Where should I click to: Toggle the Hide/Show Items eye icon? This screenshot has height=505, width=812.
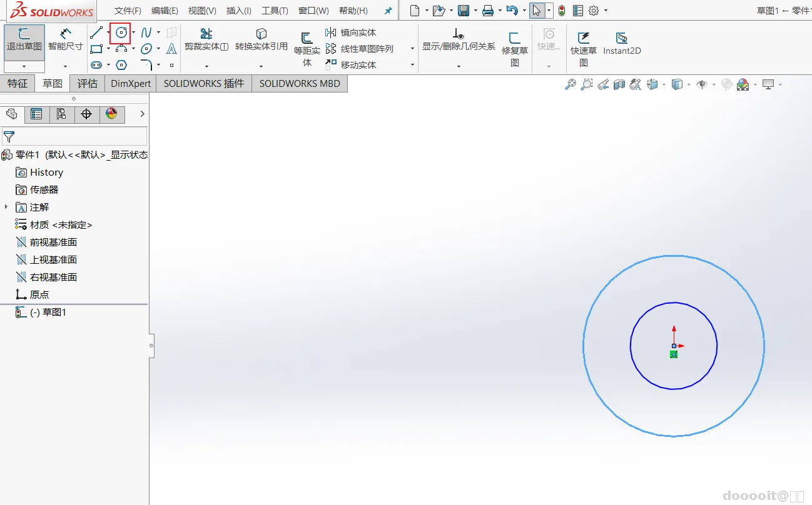[702, 84]
